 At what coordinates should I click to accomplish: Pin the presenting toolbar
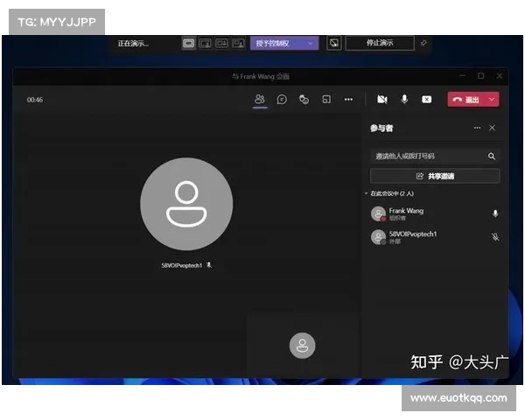(x=423, y=43)
